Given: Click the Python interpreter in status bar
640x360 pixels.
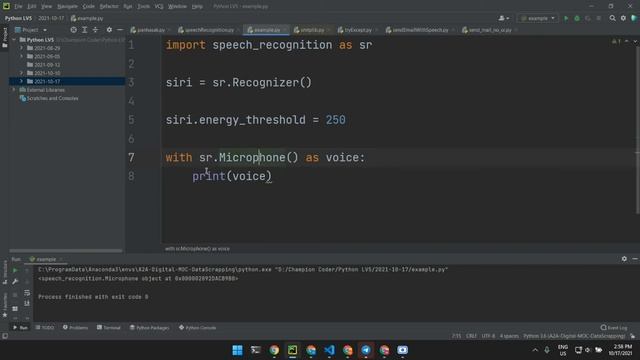Looking at the screenshot, I should point(574,336).
